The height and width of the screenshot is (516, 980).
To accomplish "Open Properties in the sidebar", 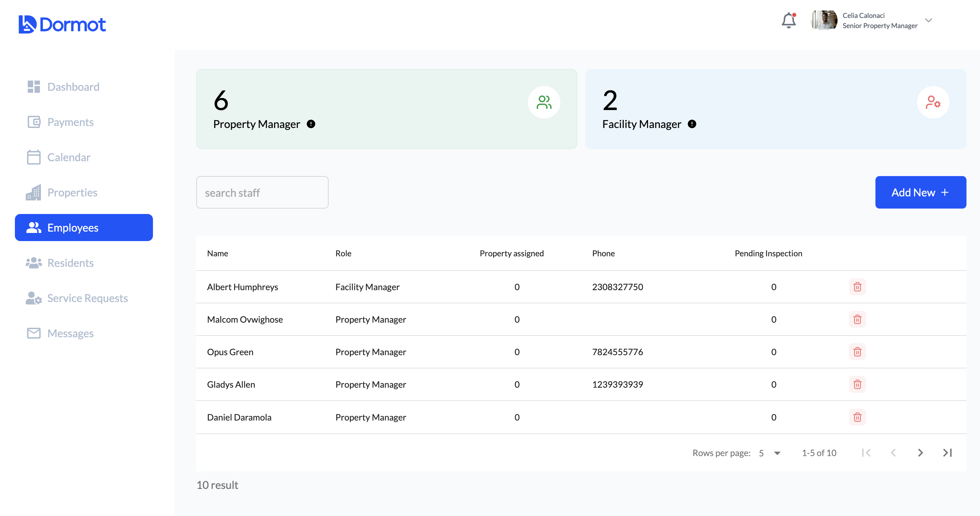I will point(84,193).
